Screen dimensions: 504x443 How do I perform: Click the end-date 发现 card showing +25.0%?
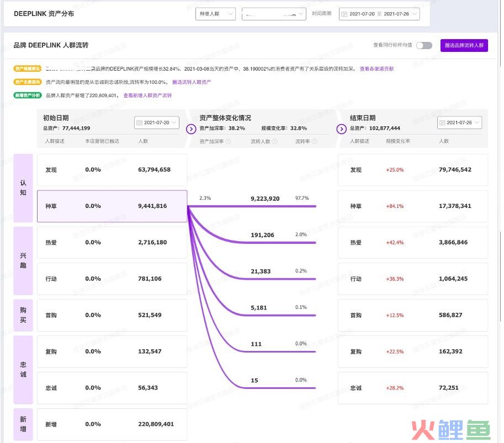point(413,170)
